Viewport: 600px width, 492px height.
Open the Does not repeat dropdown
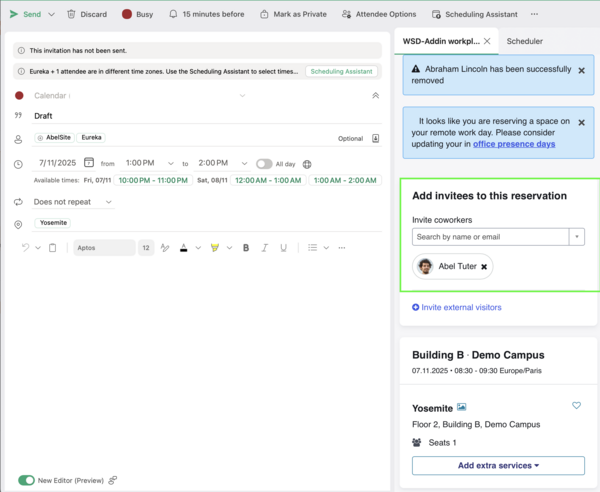(x=73, y=202)
